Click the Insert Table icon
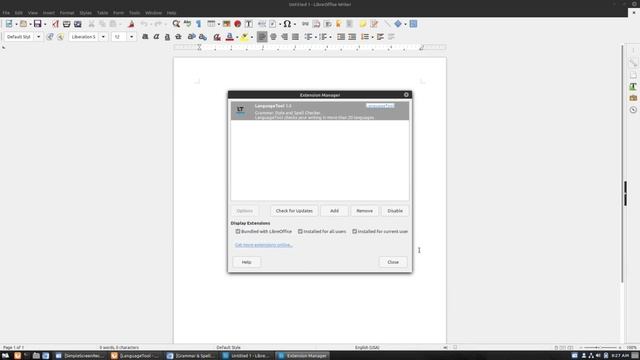The image size is (640, 360). click(x=211, y=24)
